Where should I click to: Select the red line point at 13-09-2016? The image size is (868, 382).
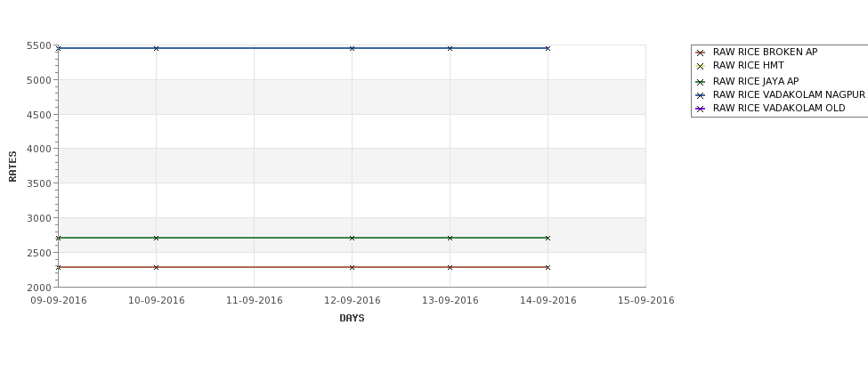pyautogui.click(x=450, y=267)
